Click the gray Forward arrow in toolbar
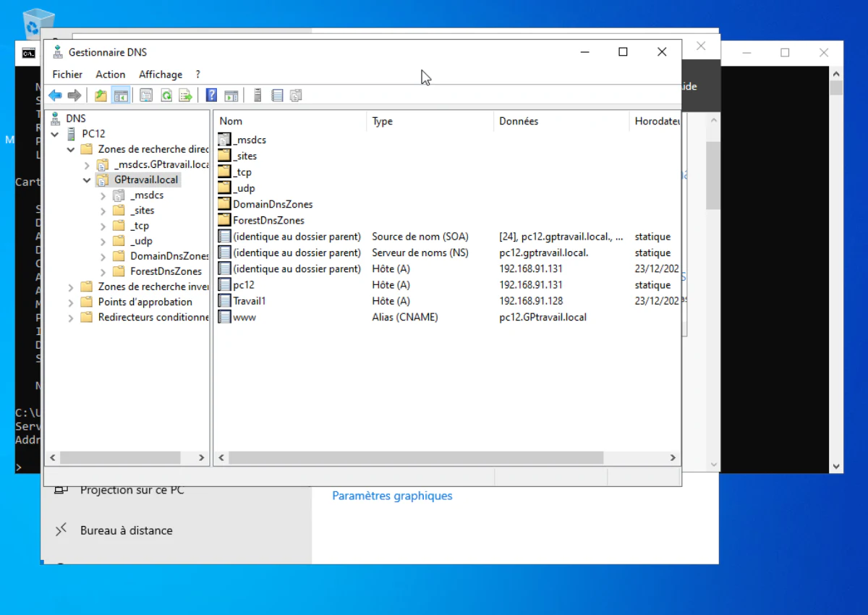This screenshot has height=615, width=868. 74,96
